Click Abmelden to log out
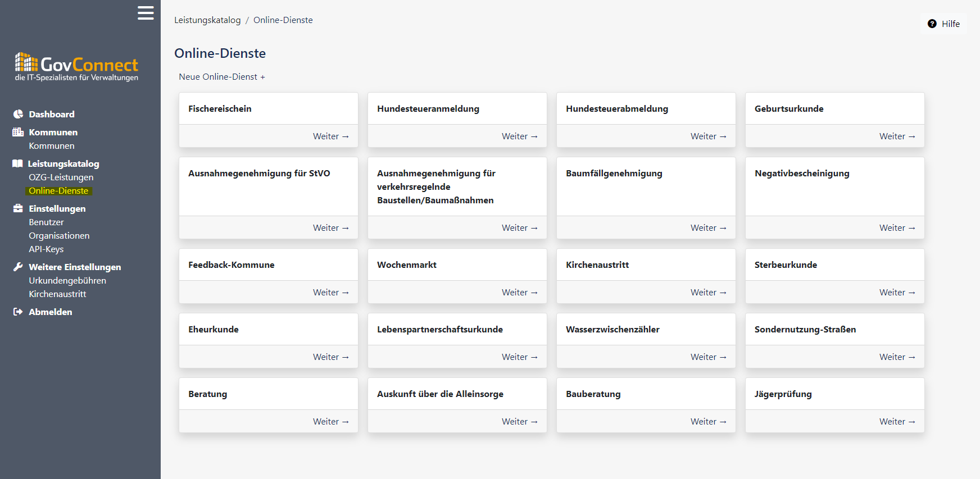Screen dimensions: 980x479 51,312
